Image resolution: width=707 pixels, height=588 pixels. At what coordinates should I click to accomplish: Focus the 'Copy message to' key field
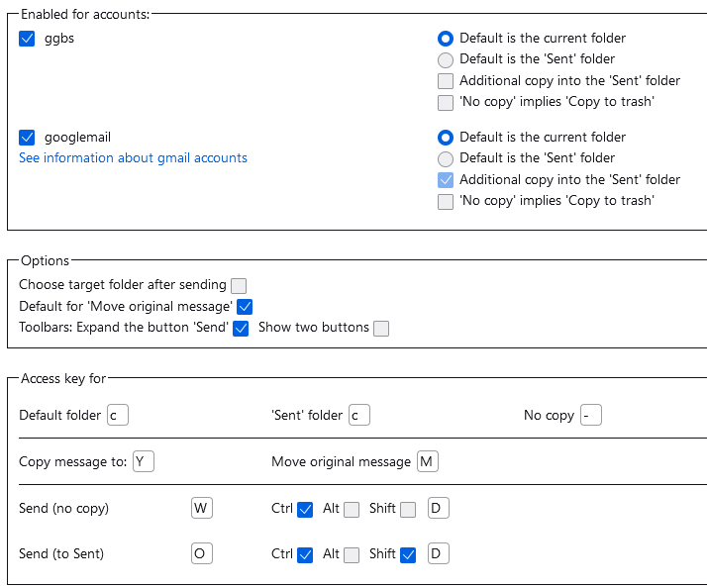tap(144, 462)
